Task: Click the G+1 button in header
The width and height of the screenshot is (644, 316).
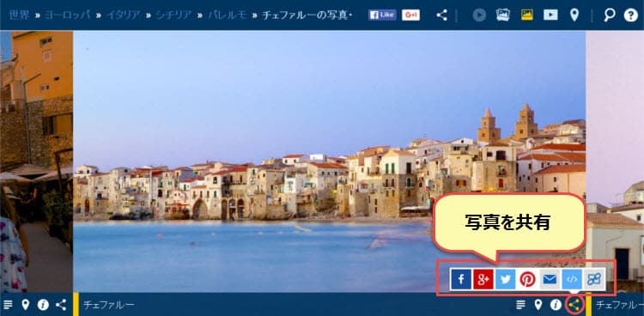Action: 410,15
